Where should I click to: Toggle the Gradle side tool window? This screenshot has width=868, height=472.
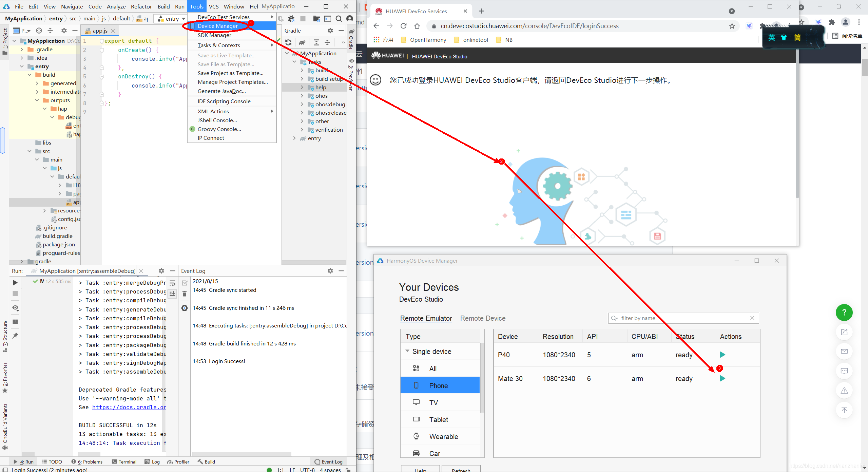351,39
